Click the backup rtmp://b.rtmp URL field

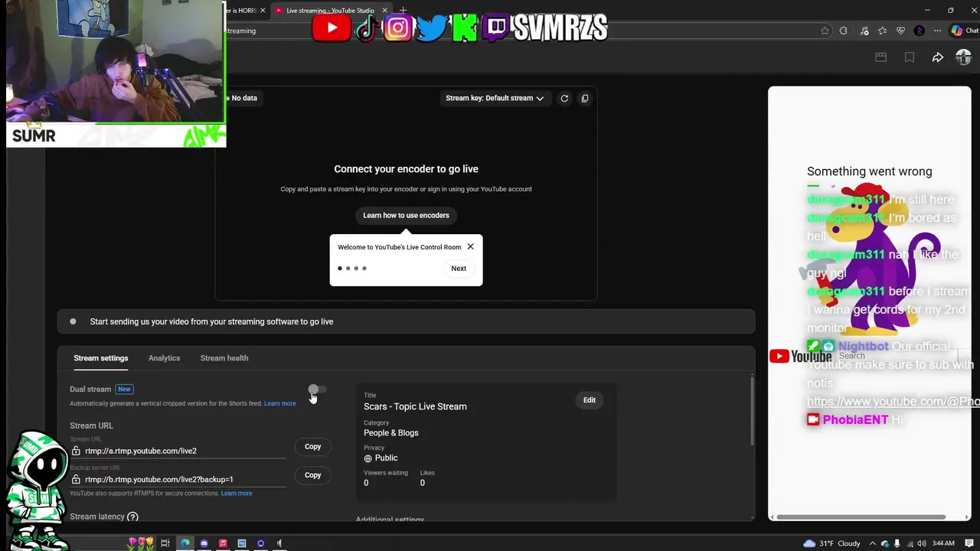178,479
